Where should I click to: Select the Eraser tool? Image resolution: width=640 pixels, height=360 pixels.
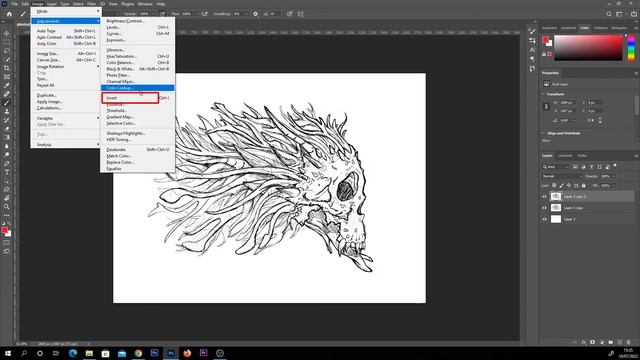point(7,129)
